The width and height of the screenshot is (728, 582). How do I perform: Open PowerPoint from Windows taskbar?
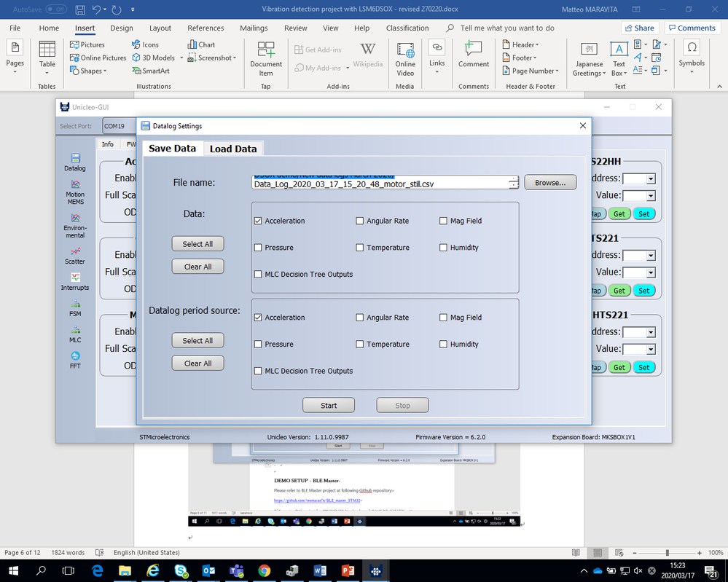(348, 570)
